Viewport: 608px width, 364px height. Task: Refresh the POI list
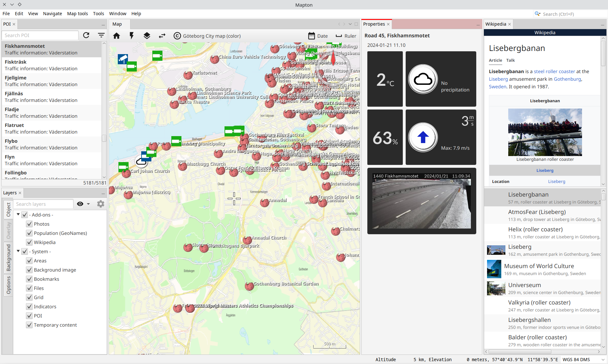pos(86,35)
